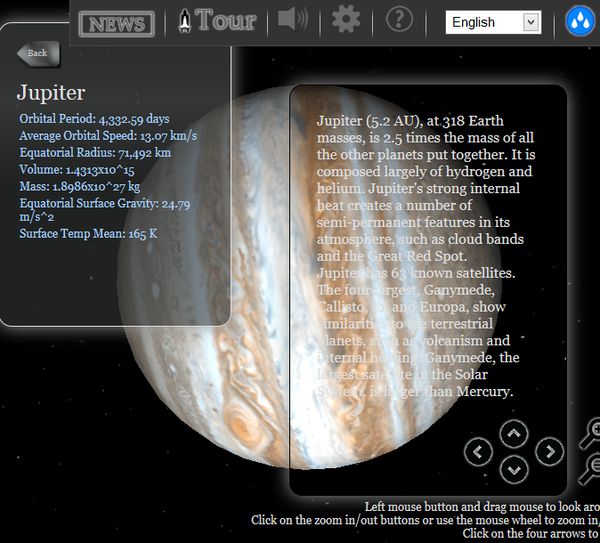Zoom in with magnifier plus icon

591,432
